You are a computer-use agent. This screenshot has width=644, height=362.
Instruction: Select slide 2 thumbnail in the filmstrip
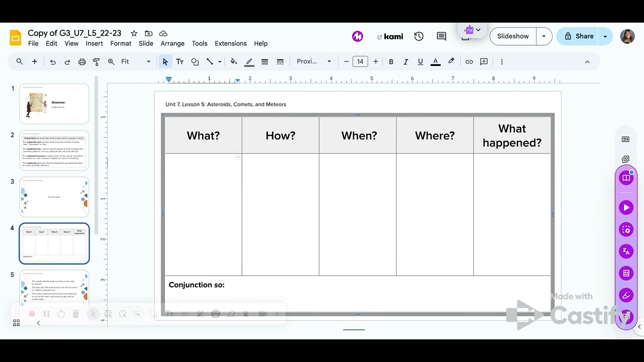[54, 150]
